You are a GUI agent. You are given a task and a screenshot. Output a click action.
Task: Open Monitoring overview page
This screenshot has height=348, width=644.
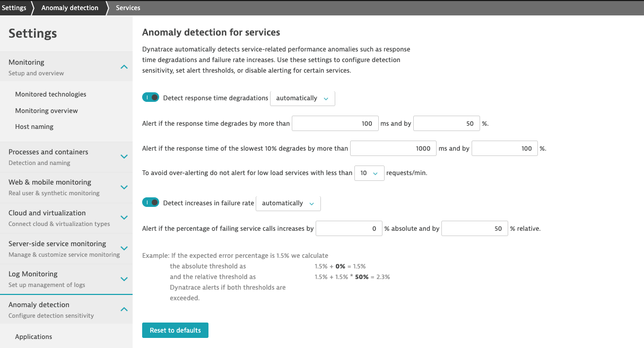click(46, 111)
